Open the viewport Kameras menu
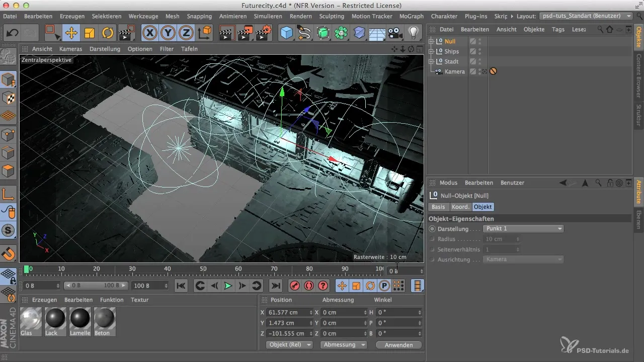Image resolution: width=644 pixels, height=362 pixels. pyautogui.click(x=70, y=49)
